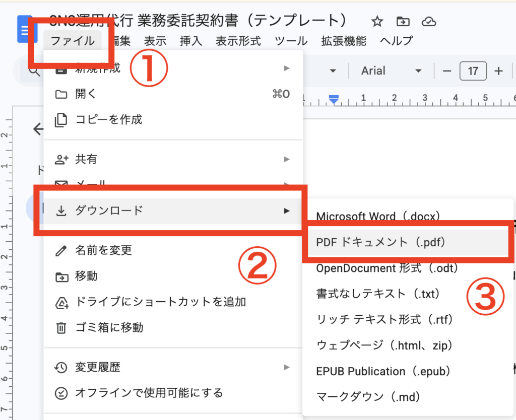Open the Arial font dropdown
This screenshot has height=420, width=516.
pyautogui.click(x=391, y=71)
